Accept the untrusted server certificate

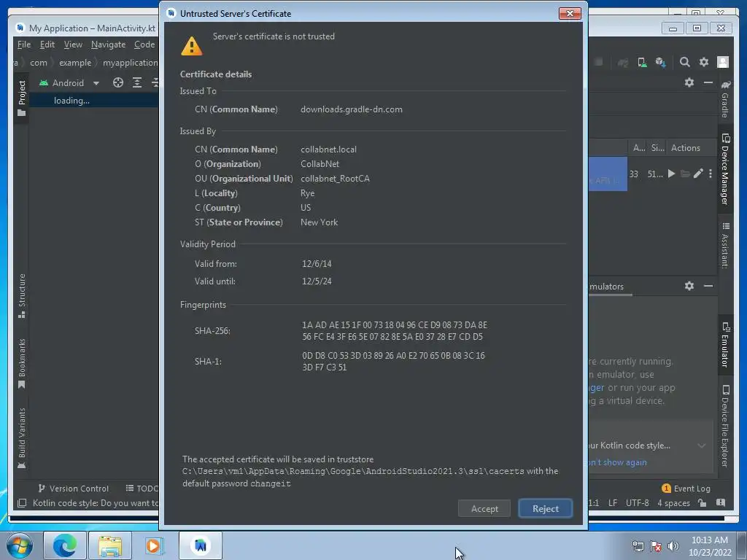coord(484,508)
